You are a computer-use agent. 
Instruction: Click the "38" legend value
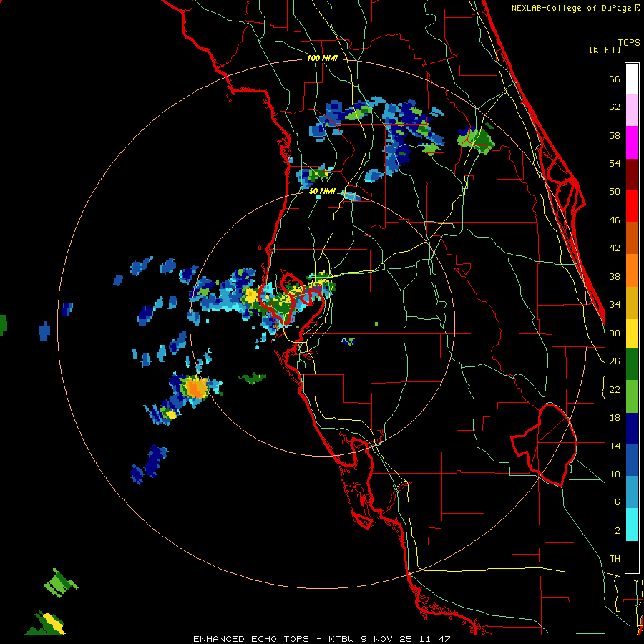click(615, 276)
